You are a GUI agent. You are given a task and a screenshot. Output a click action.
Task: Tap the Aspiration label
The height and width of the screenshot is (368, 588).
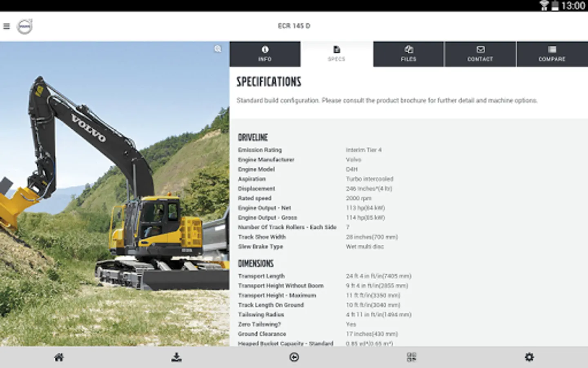(252, 179)
